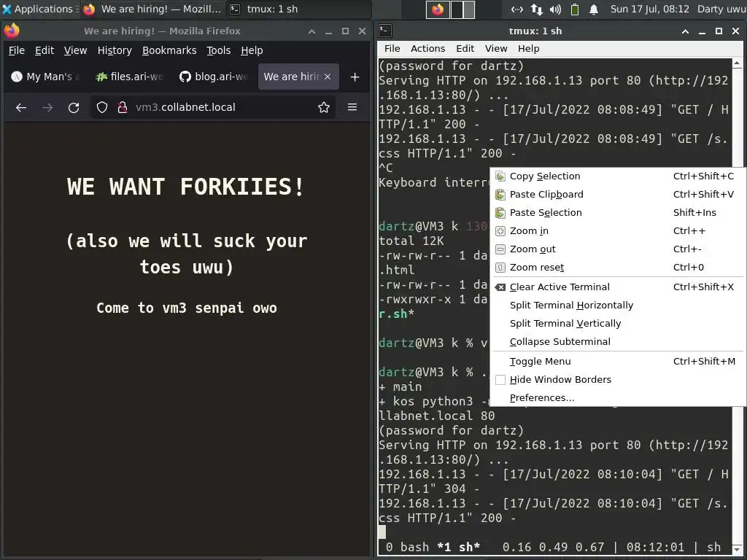
Task: Roll up the tmux terminal window
Action: (685, 31)
